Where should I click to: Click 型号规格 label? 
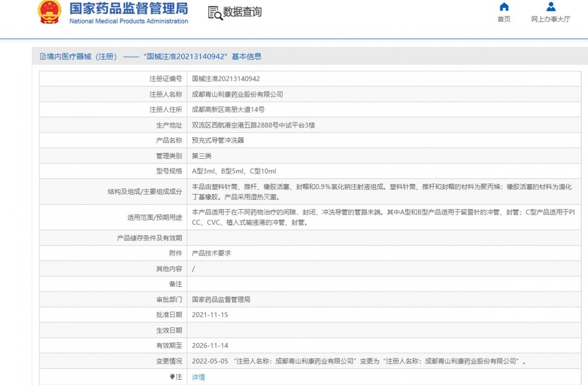[x=169, y=171]
